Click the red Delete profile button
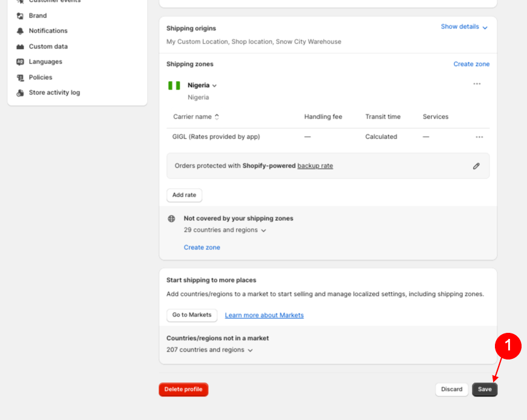This screenshot has width=527, height=420. 183,390
